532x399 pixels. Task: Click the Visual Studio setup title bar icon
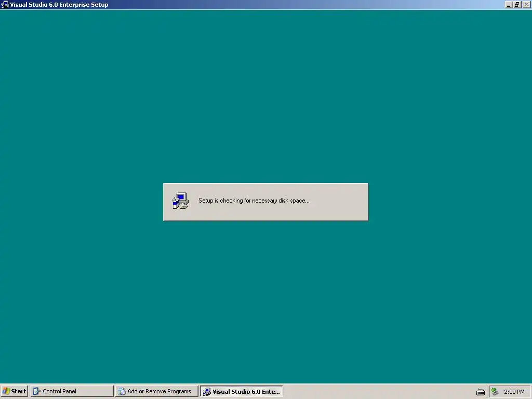pyautogui.click(x=5, y=4)
